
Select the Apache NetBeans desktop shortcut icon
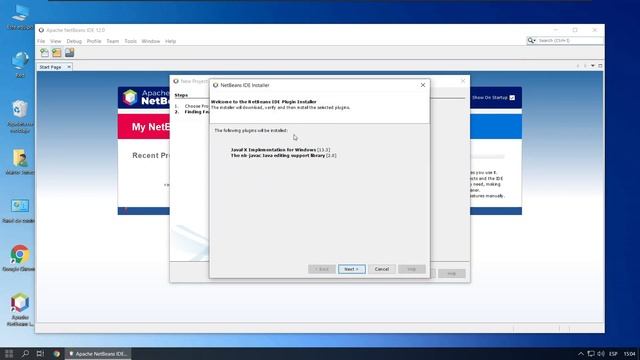pyautogui.click(x=20, y=309)
